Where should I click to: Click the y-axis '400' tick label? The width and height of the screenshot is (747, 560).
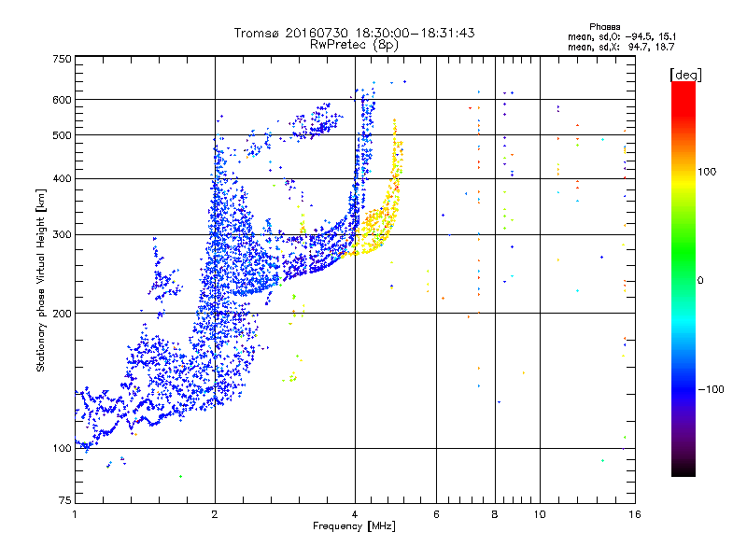click(62, 179)
